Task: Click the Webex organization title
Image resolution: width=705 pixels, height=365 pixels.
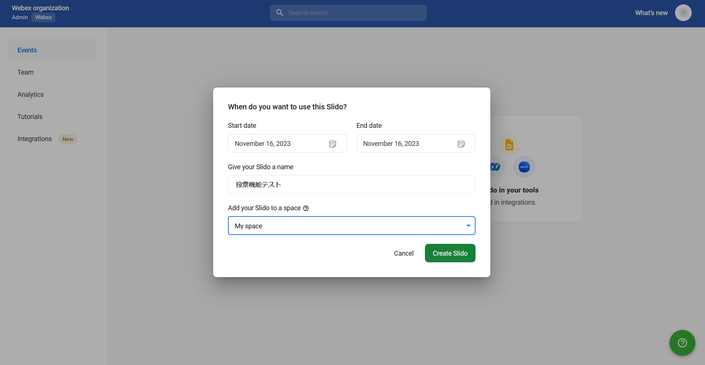Action: (x=40, y=8)
